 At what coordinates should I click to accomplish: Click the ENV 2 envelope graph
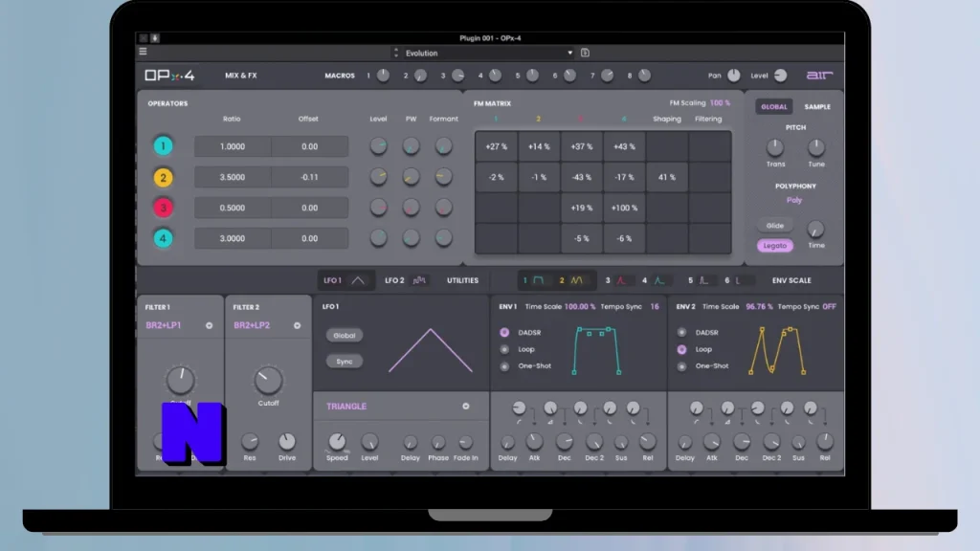(x=777, y=350)
